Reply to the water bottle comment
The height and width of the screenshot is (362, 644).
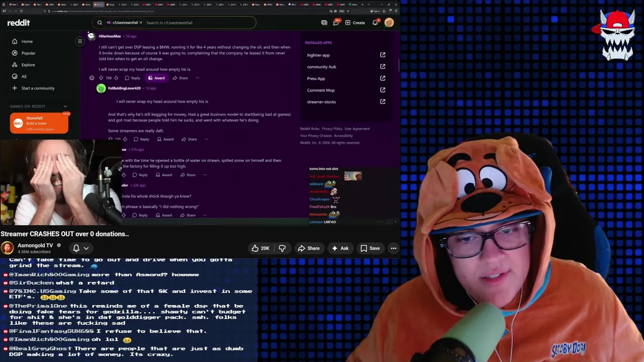pyautogui.click(x=140, y=175)
